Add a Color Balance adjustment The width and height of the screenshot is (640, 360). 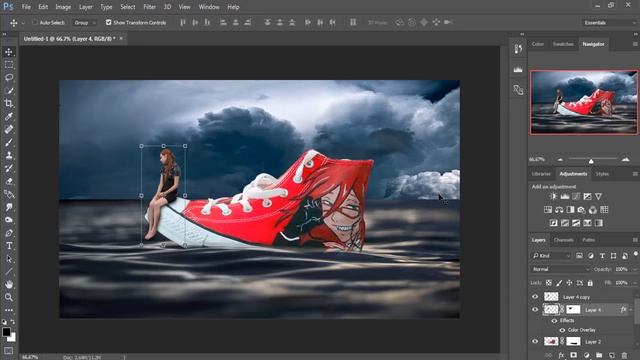click(x=559, y=210)
